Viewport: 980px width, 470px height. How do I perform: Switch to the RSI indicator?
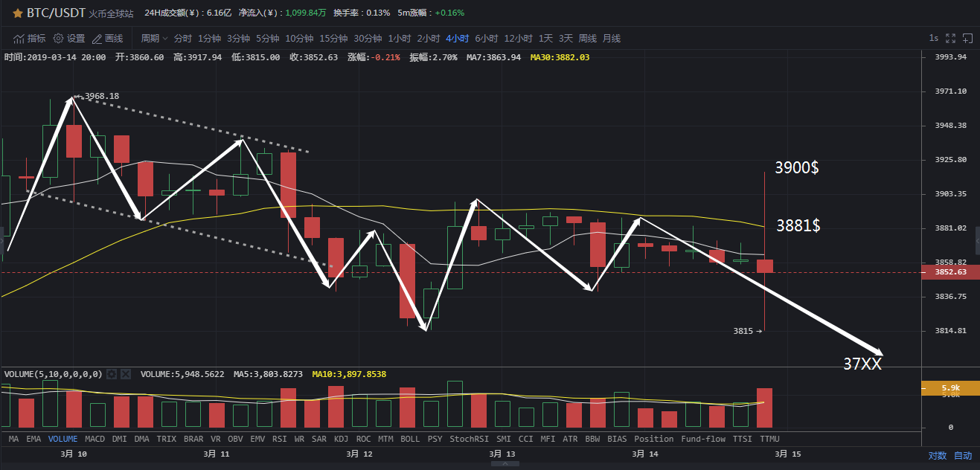281,439
